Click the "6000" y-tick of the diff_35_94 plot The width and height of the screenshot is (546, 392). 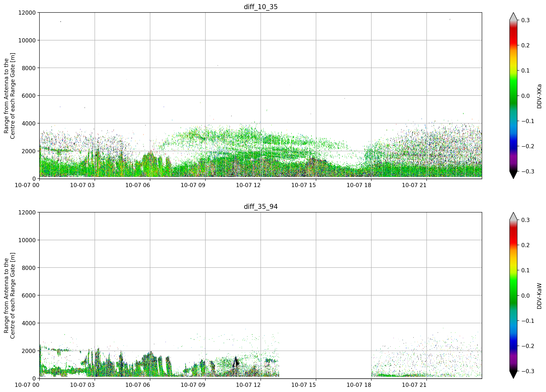(x=29, y=295)
